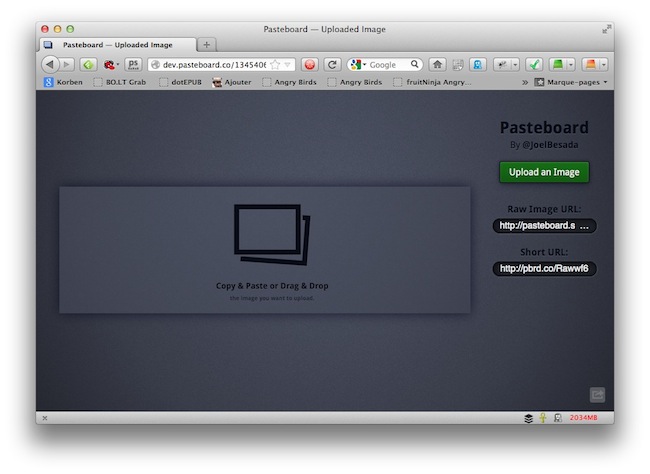Go back with the browser back arrow
The image size is (650, 474).
point(50,65)
